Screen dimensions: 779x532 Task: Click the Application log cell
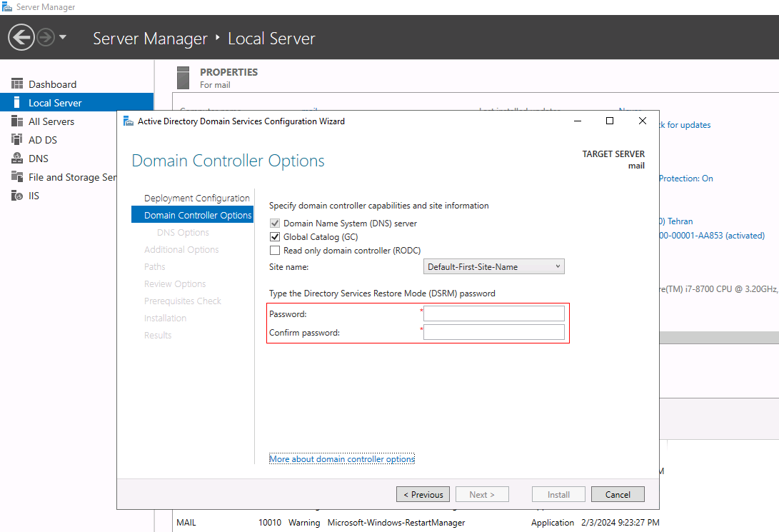coord(553,523)
